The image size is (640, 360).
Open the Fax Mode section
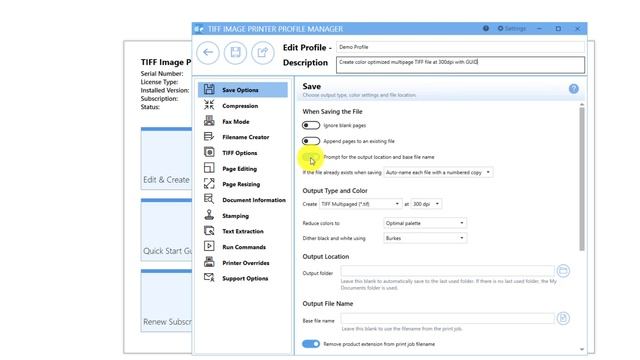click(x=236, y=122)
